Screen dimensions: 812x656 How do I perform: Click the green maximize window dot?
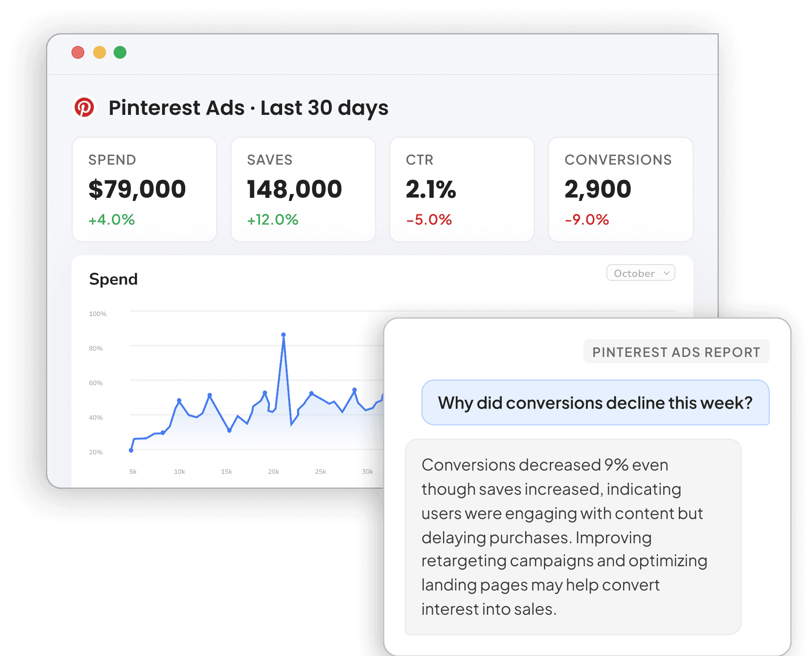pyautogui.click(x=120, y=52)
